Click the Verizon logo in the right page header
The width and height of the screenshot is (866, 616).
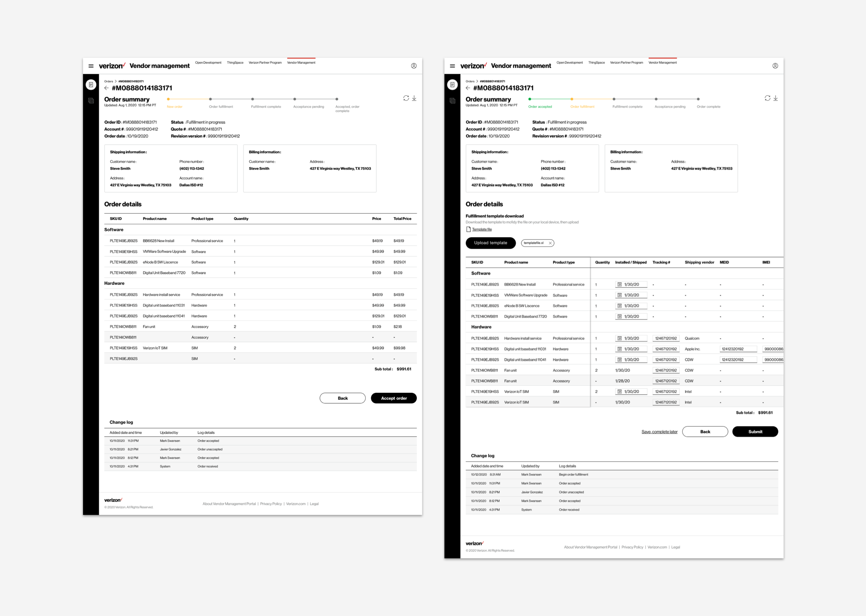(x=474, y=65)
